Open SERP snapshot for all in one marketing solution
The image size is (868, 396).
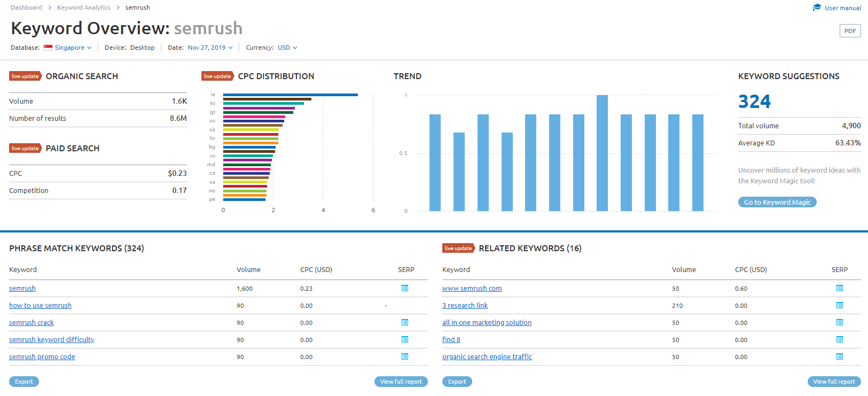840,323
